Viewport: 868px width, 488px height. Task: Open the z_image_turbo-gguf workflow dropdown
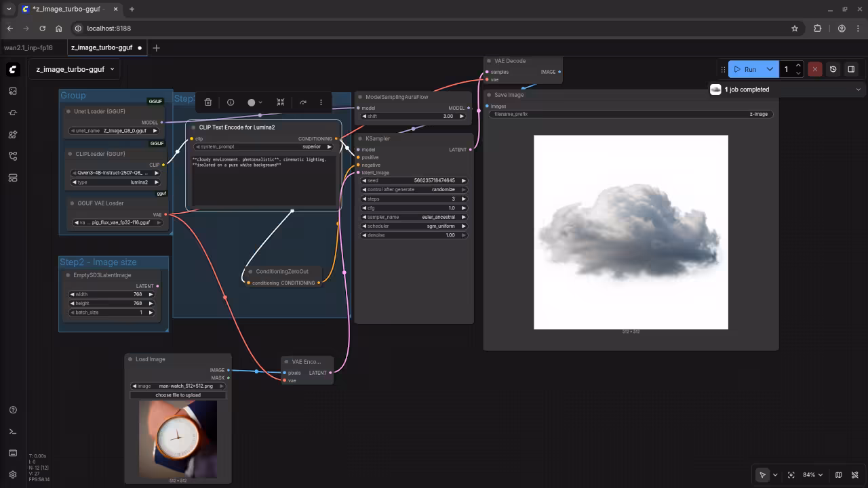(75, 69)
